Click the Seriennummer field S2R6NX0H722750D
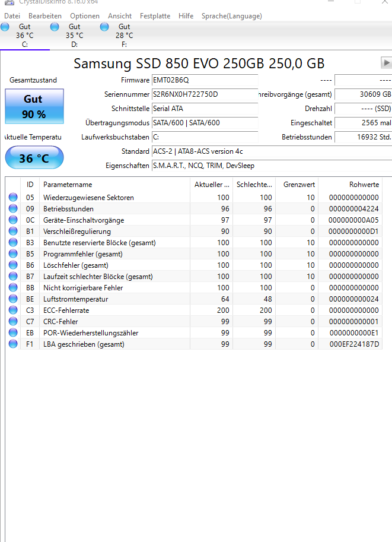Image resolution: width=392 pixels, height=542 pixels. point(205,94)
